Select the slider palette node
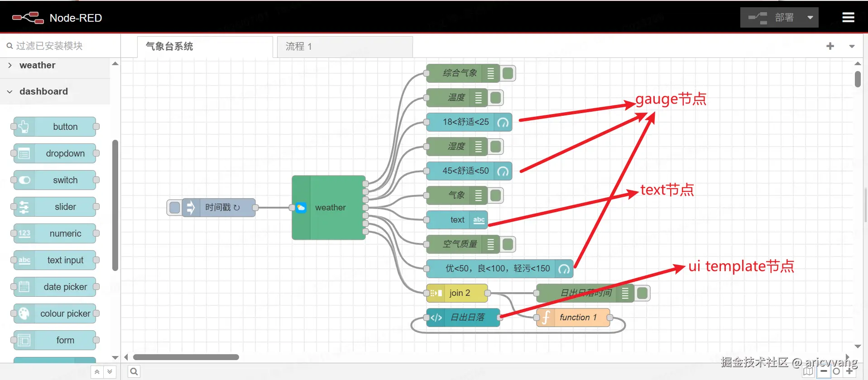 (55, 207)
